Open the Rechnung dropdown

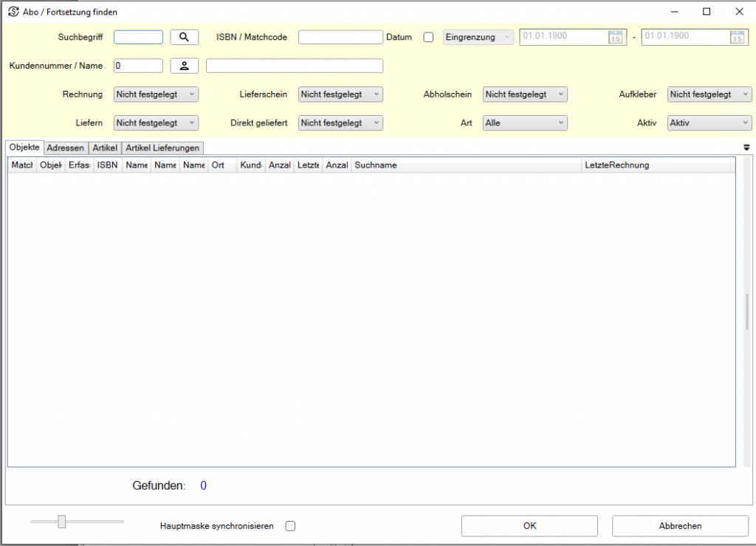tap(156, 94)
